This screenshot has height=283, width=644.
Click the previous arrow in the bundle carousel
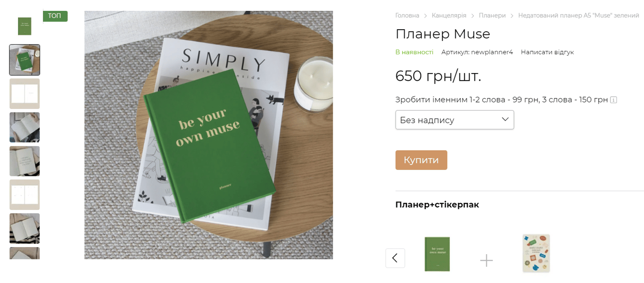tap(395, 258)
